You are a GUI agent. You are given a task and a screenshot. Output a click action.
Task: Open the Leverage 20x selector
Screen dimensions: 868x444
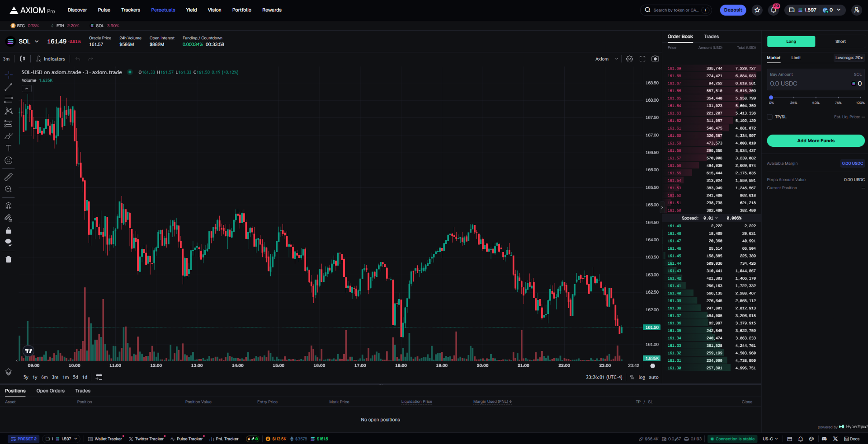point(849,58)
